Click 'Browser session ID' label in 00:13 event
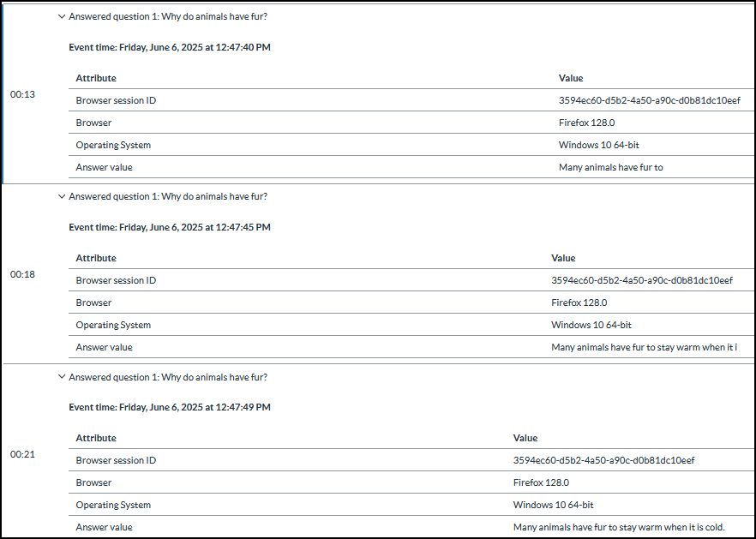Image resolution: width=756 pixels, height=539 pixels. click(116, 100)
